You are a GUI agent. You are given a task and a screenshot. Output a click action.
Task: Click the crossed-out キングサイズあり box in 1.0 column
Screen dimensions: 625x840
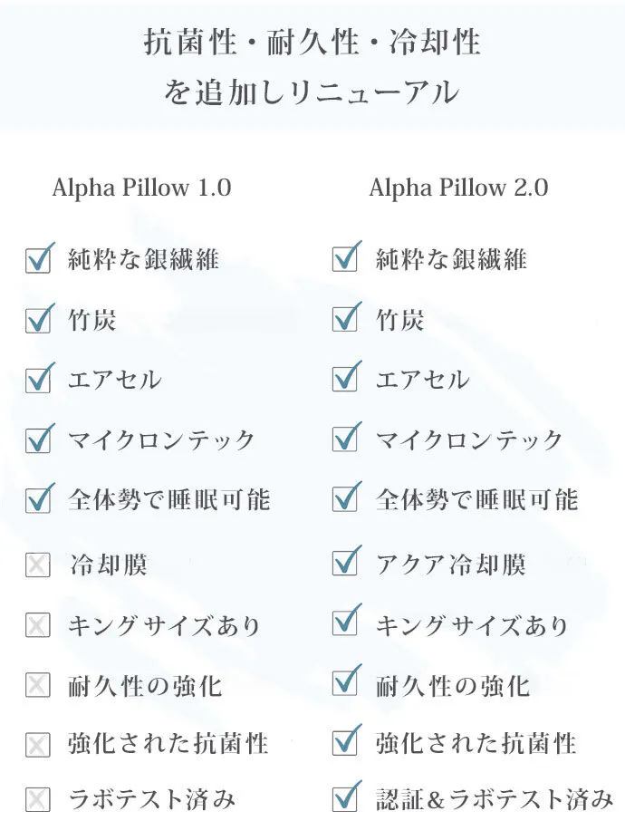37,625
